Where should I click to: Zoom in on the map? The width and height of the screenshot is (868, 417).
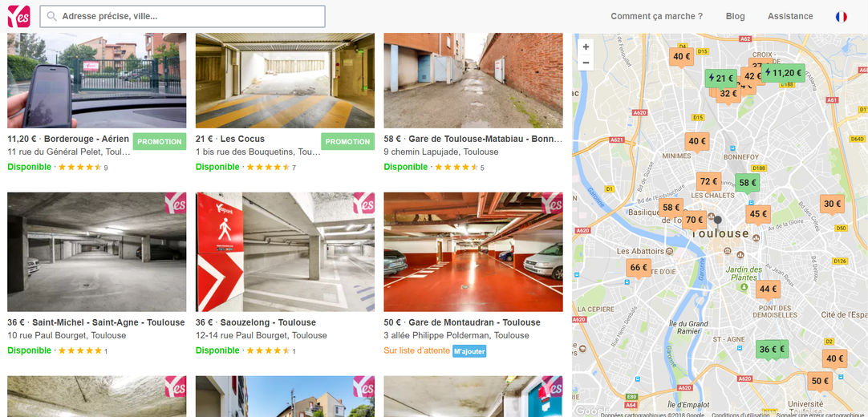click(x=586, y=47)
